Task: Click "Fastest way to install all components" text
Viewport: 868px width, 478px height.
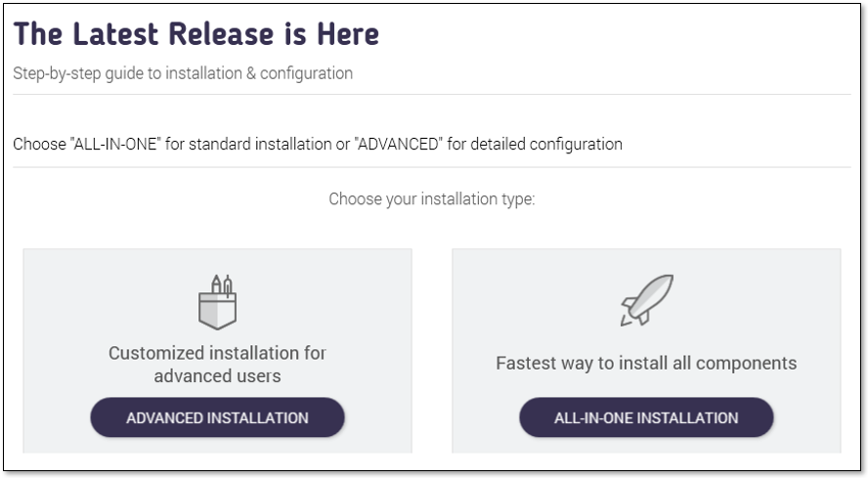Action: point(646,363)
